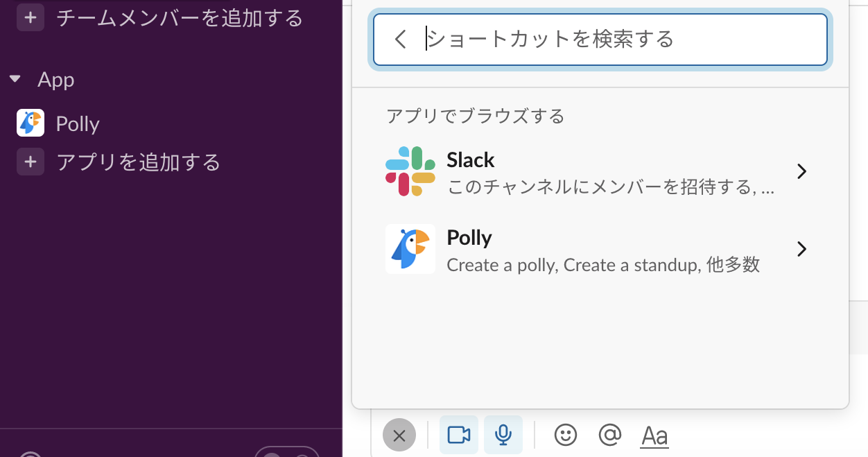
Task: Click the アプリでブラウズする heading text
Action: 475,115
